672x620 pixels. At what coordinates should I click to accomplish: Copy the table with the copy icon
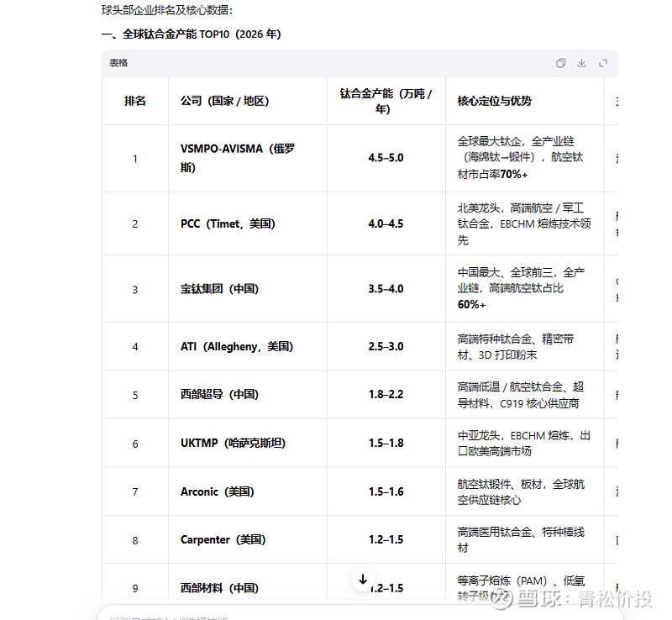click(560, 64)
